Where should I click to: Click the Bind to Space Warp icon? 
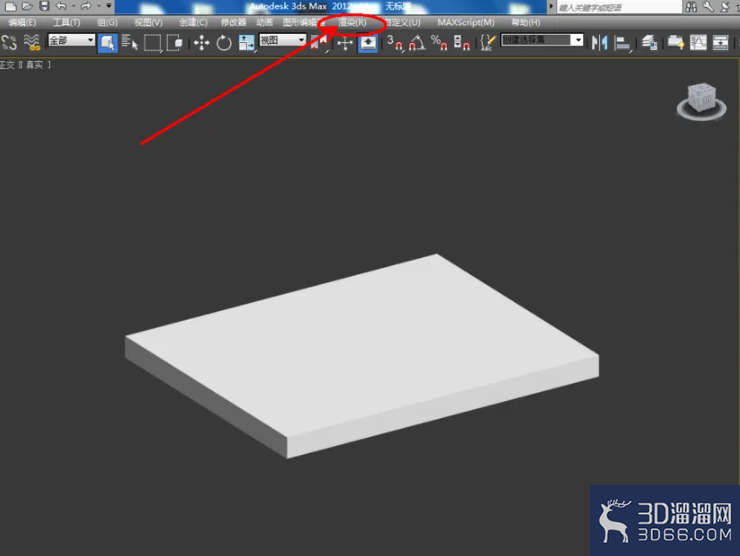[x=32, y=42]
